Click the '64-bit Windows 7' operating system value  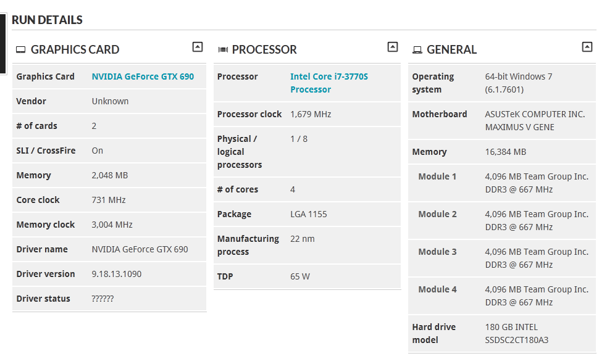(519, 77)
